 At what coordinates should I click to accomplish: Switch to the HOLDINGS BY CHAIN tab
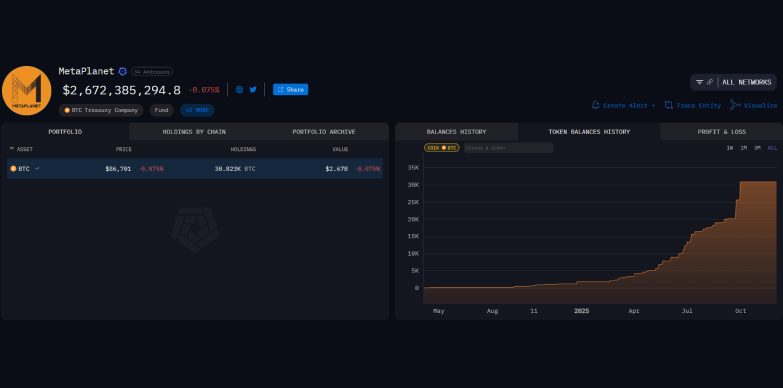[x=194, y=132]
